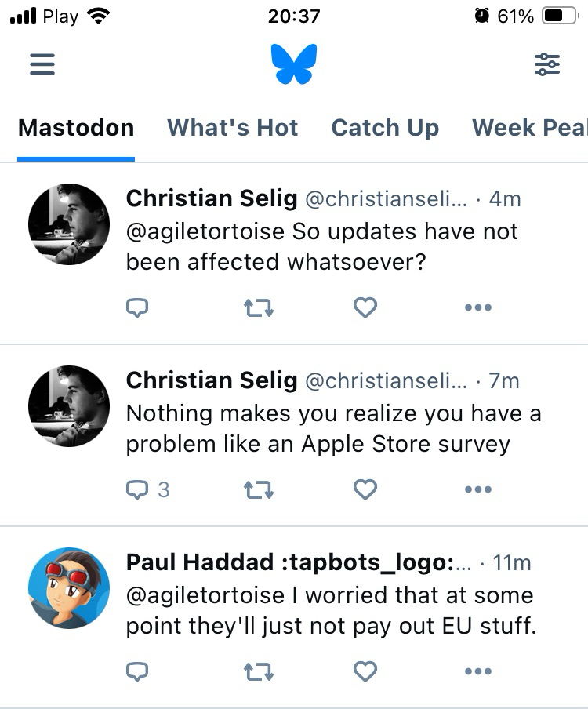Select the Catch Up feed tab
This screenshot has height=709, width=588.
(x=385, y=128)
